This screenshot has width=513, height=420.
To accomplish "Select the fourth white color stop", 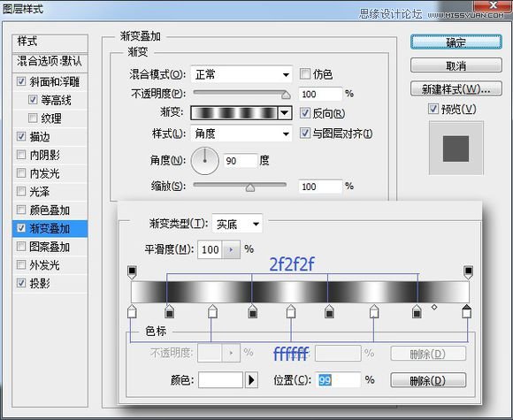I will (374, 311).
